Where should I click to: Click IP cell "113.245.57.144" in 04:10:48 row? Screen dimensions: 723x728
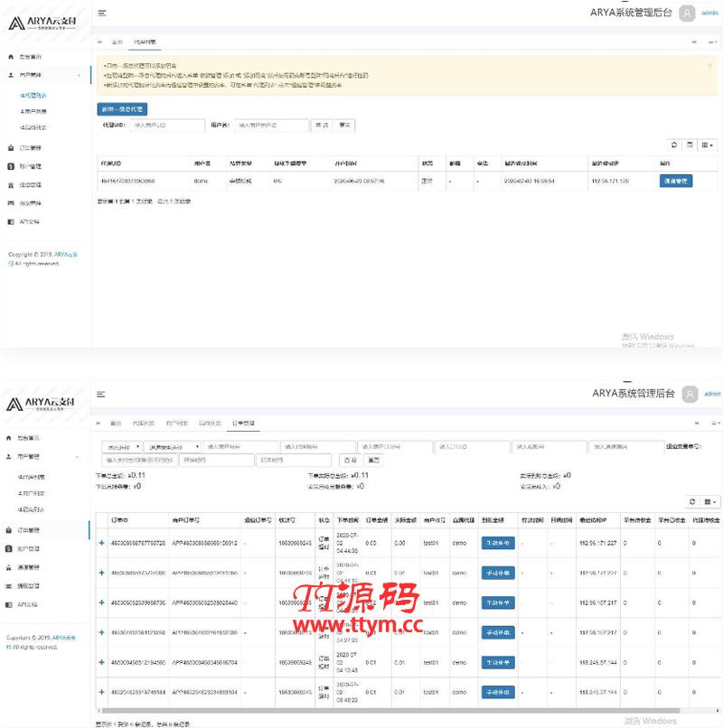coord(598,663)
